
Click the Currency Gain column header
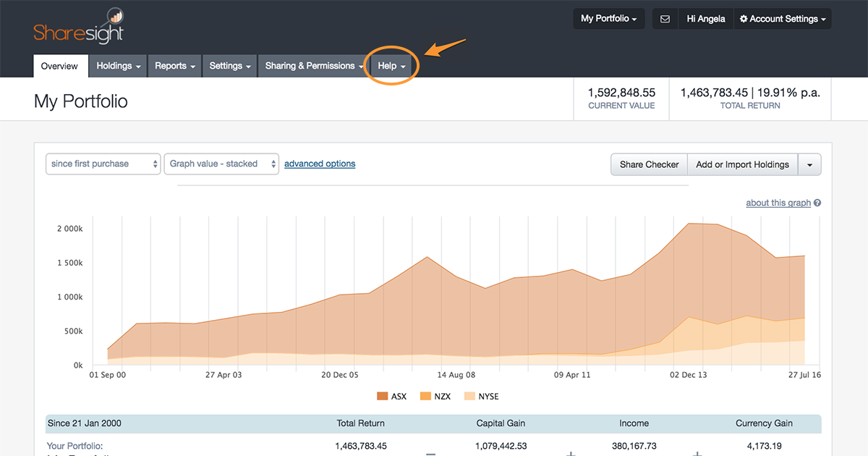pos(764,423)
